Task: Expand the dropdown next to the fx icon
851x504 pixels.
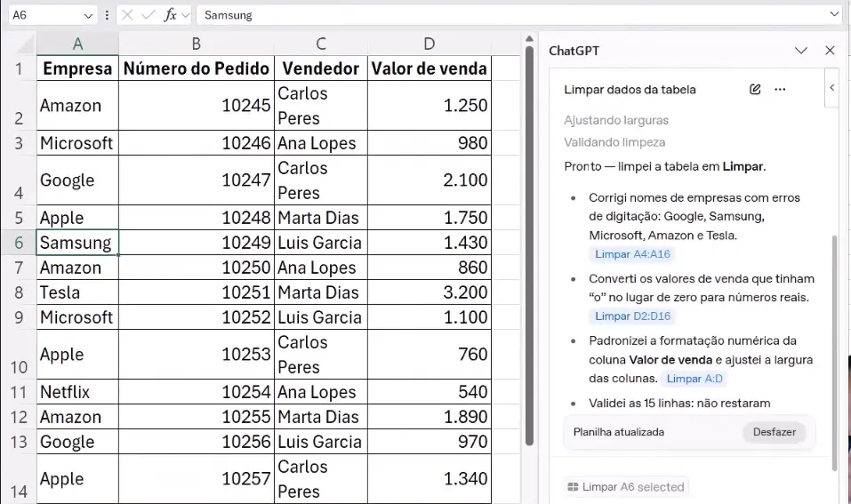Action: pyautogui.click(x=186, y=15)
